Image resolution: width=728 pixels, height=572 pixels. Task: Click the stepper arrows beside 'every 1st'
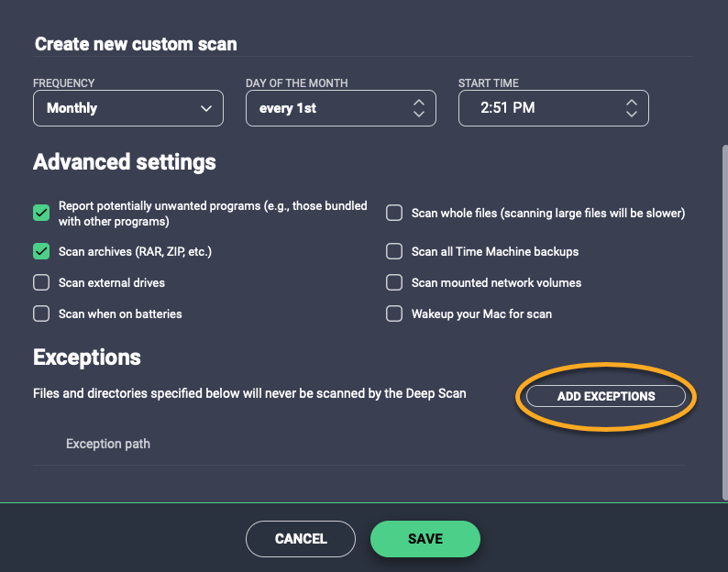coord(418,108)
